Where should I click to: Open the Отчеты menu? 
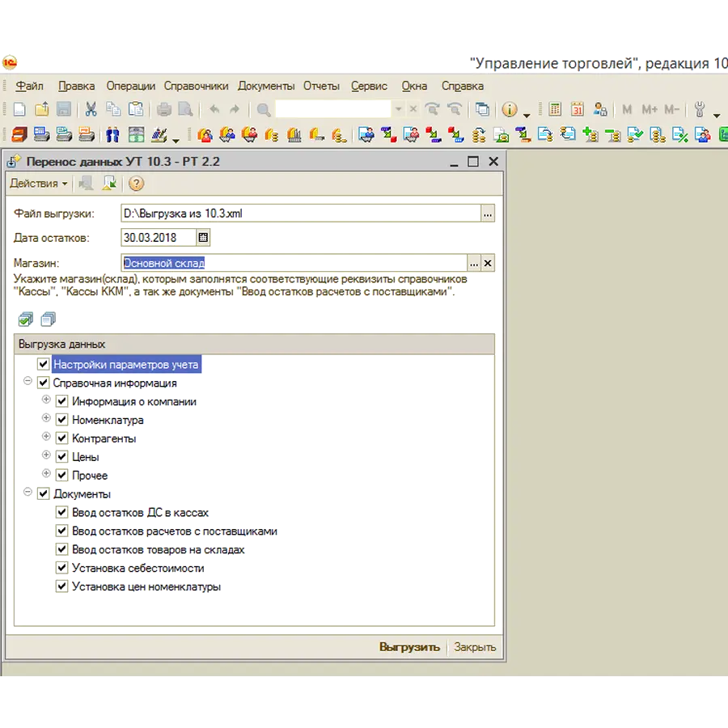pyautogui.click(x=321, y=87)
